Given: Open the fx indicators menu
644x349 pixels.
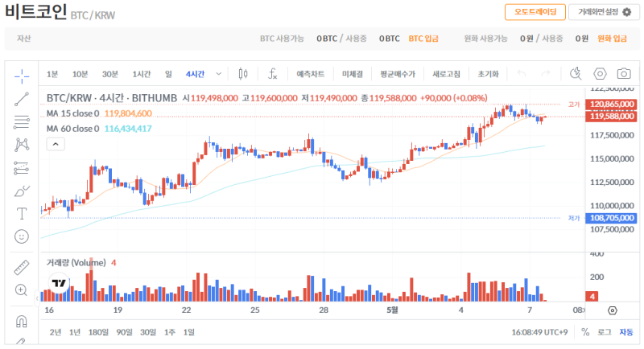Looking at the screenshot, I should (273, 74).
